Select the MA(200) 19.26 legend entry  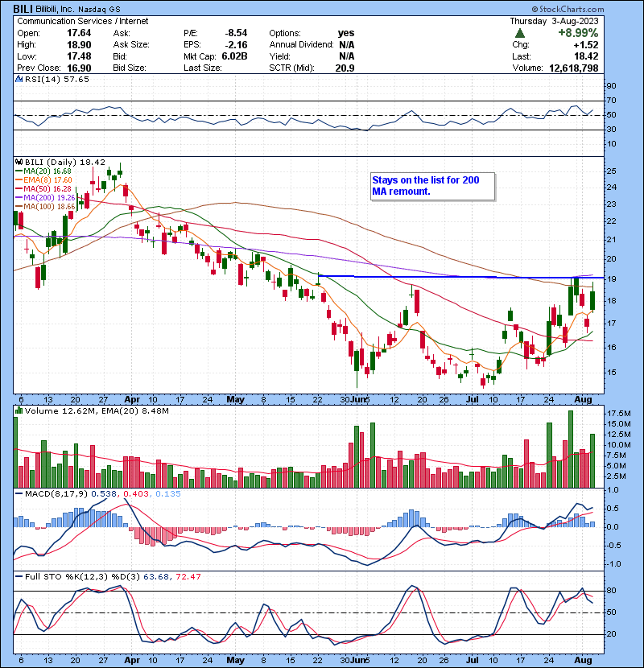45,198
